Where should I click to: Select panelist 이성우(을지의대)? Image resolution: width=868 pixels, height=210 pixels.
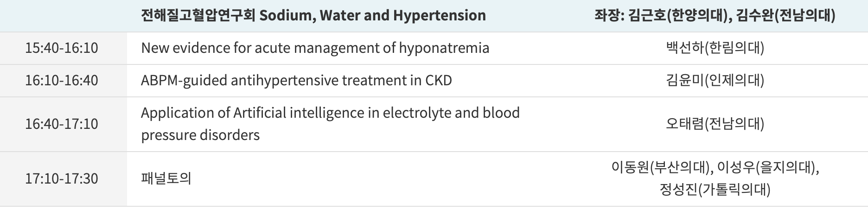click(767, 167)
